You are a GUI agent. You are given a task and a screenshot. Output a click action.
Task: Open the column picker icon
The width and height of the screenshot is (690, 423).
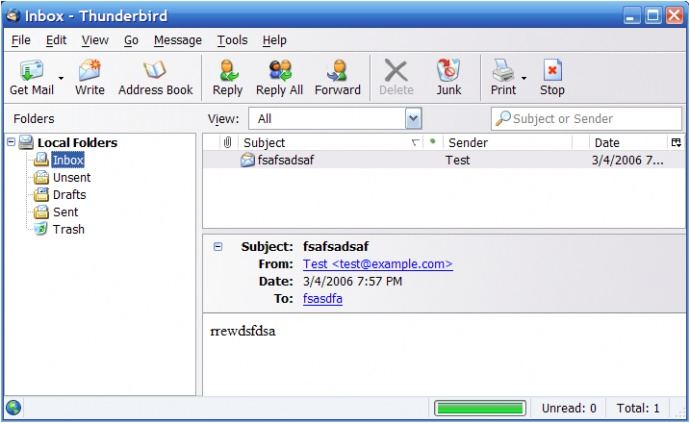[x=676, y=142]
